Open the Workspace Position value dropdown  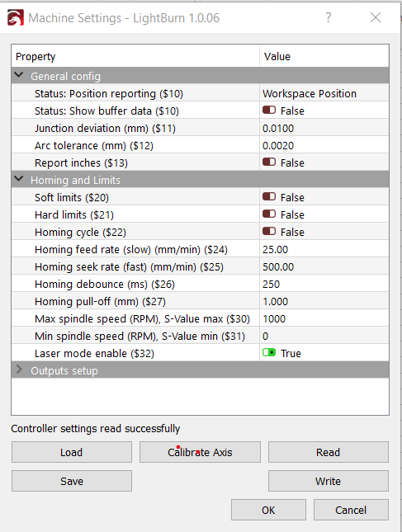pos(324,93)
